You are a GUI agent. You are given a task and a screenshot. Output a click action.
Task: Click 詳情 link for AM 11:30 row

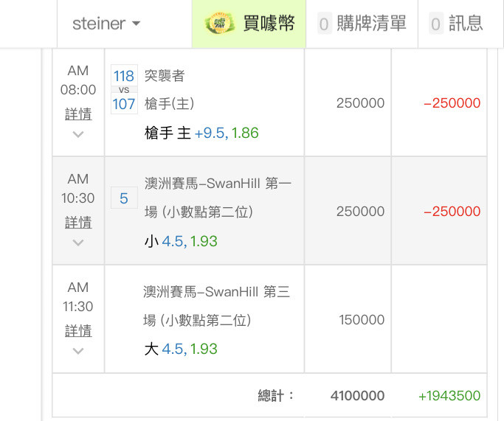click(x=78, y=330)
